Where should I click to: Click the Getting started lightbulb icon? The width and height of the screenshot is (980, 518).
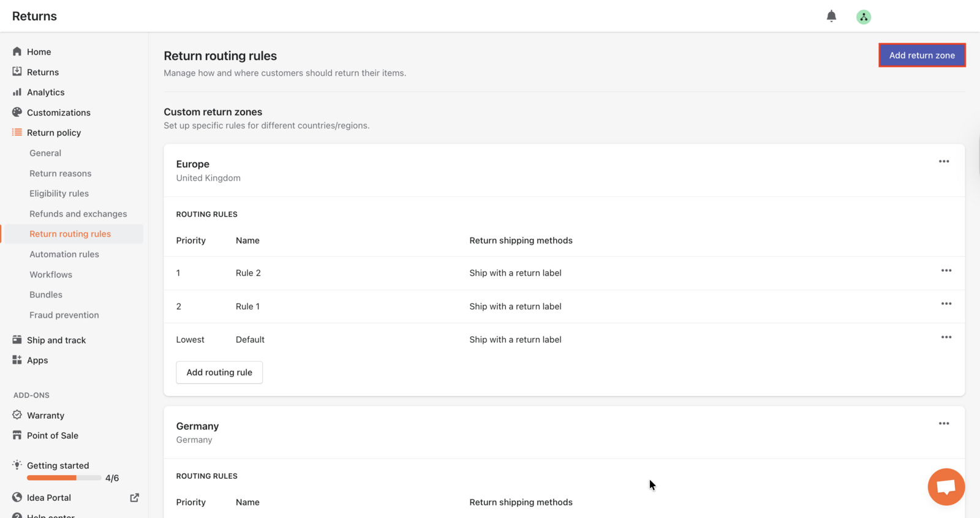pyautogui.click(x=17, y=465)
